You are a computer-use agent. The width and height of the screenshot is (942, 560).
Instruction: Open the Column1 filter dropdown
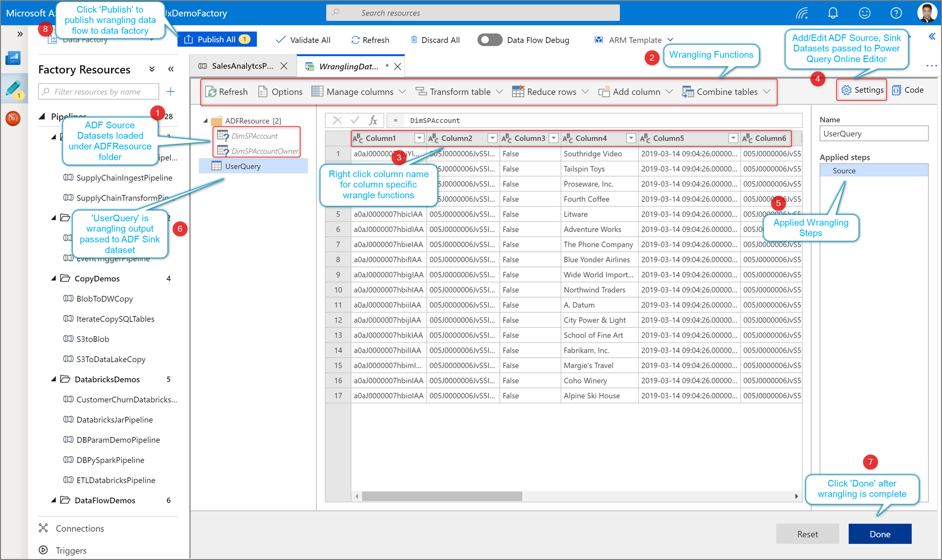click(419, 138)
